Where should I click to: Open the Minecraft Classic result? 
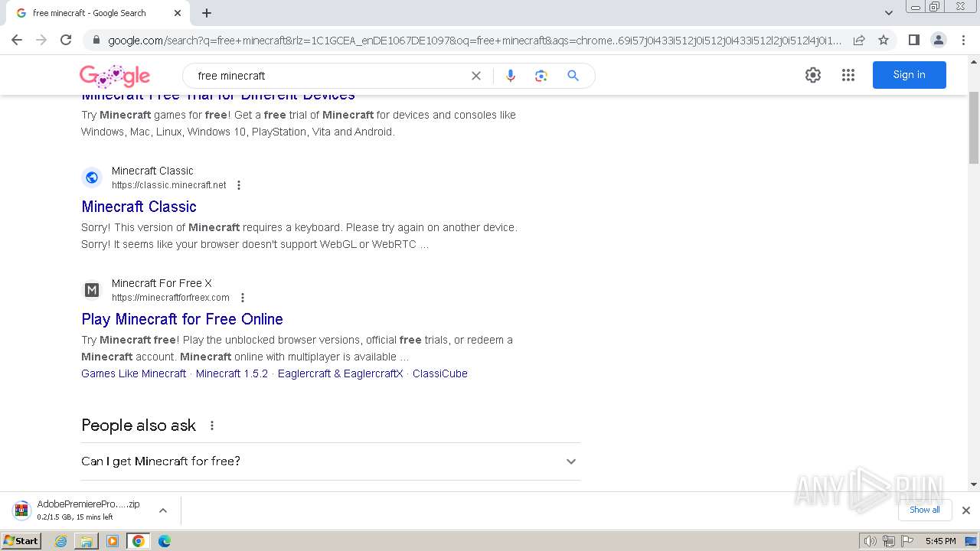tap(139, 207)
